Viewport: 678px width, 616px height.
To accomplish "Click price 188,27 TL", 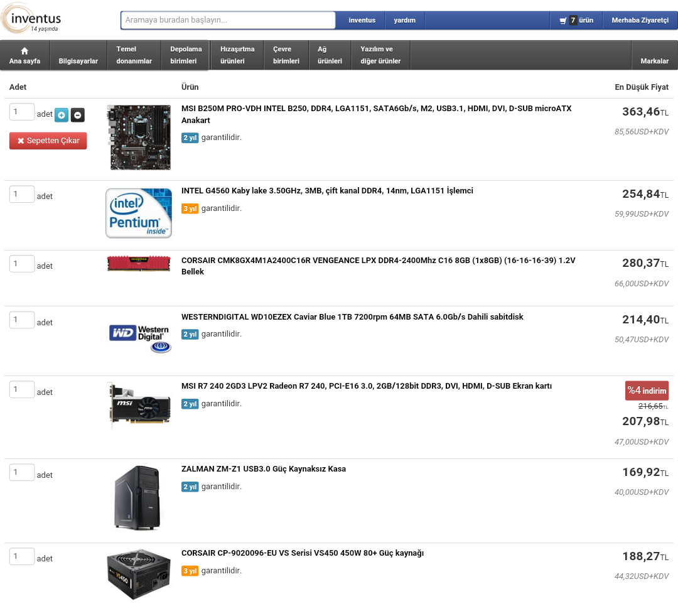I will pyautogui.click(x=645, y=556).
